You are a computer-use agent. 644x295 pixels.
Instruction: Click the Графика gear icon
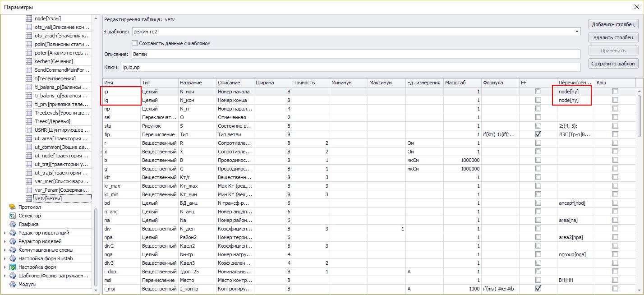(x=13, y=224)
